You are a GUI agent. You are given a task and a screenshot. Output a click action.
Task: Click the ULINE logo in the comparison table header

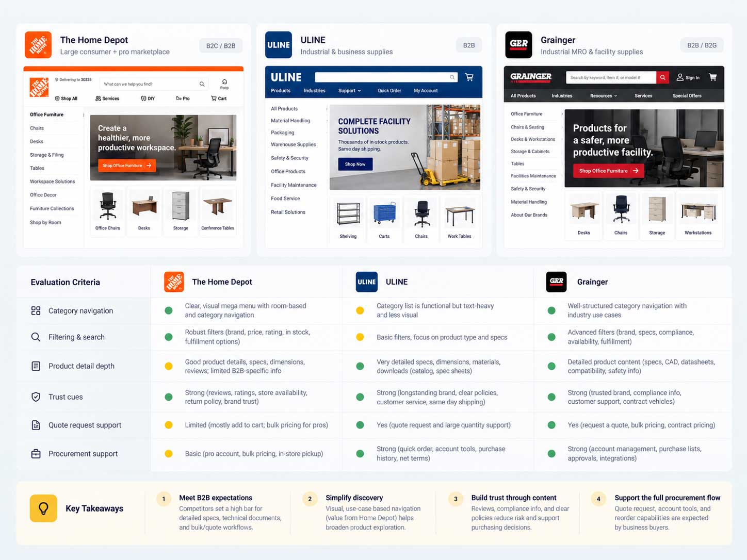(x=367, y=282)
